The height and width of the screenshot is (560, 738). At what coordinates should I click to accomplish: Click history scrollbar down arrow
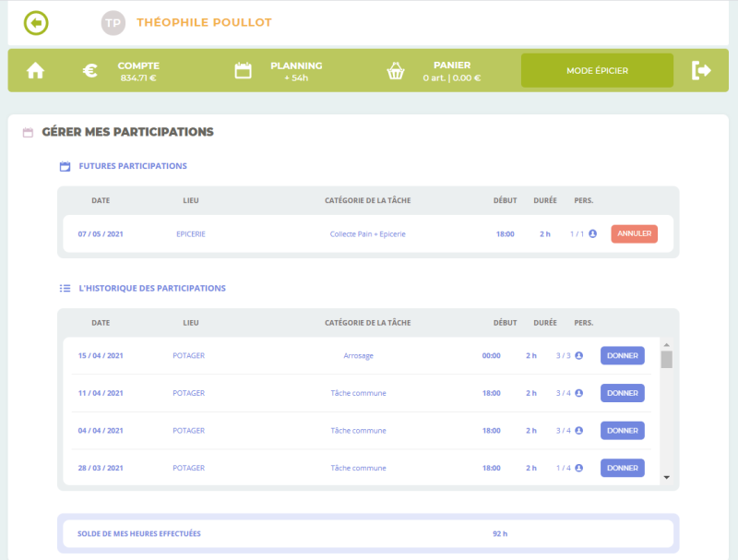pyautogui.click(x=666, y=478)
